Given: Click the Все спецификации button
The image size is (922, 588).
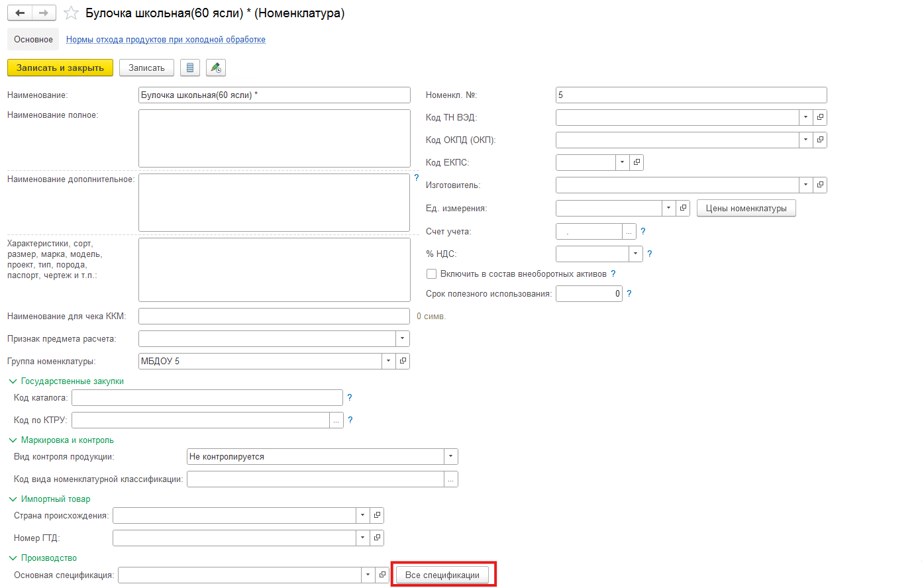Looking at the screenshot, I should click(442, 575).
